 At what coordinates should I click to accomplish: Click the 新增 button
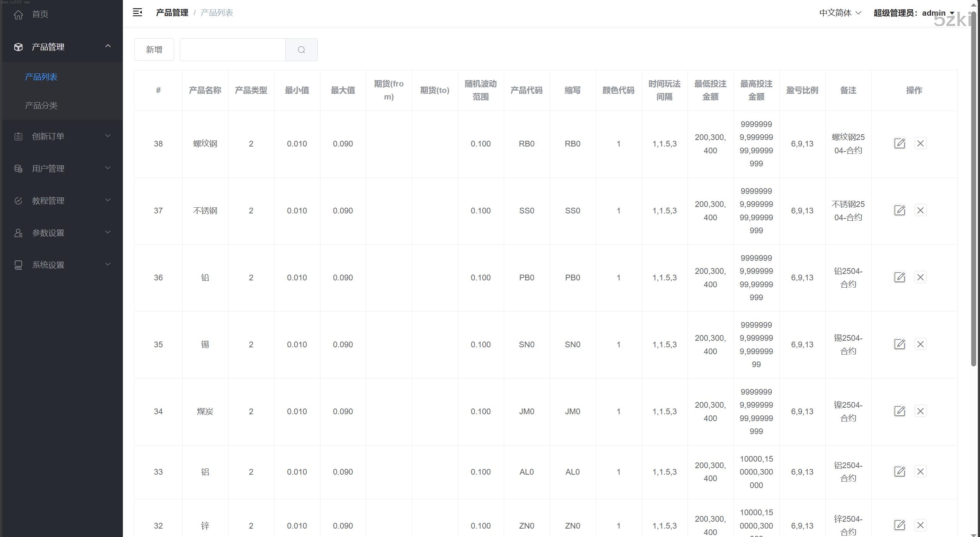[154, 50]
